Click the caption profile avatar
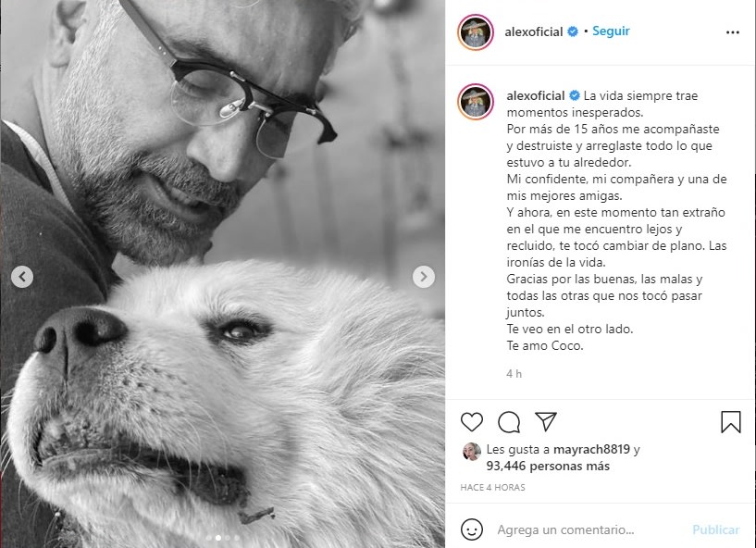Screen dimensions: 756x548 tap(476, 102)
